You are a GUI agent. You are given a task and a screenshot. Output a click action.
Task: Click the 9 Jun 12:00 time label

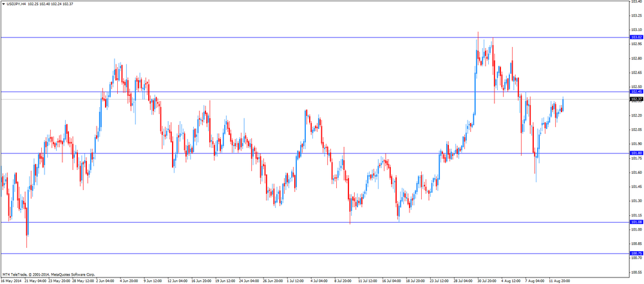[154, 281]
